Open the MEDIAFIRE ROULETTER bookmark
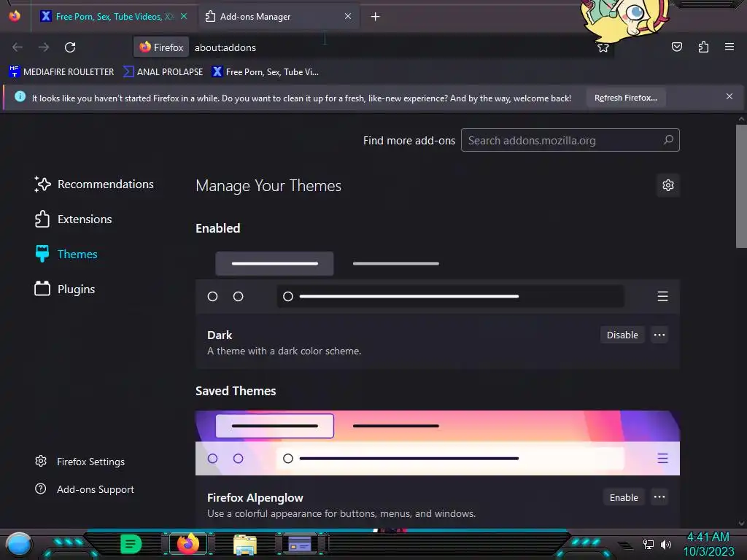This screenshot has height=560, width=747. coord(61,72)
